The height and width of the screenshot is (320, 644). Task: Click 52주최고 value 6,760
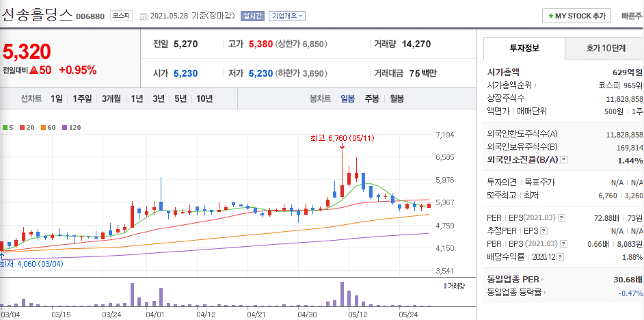click(608, 196)
